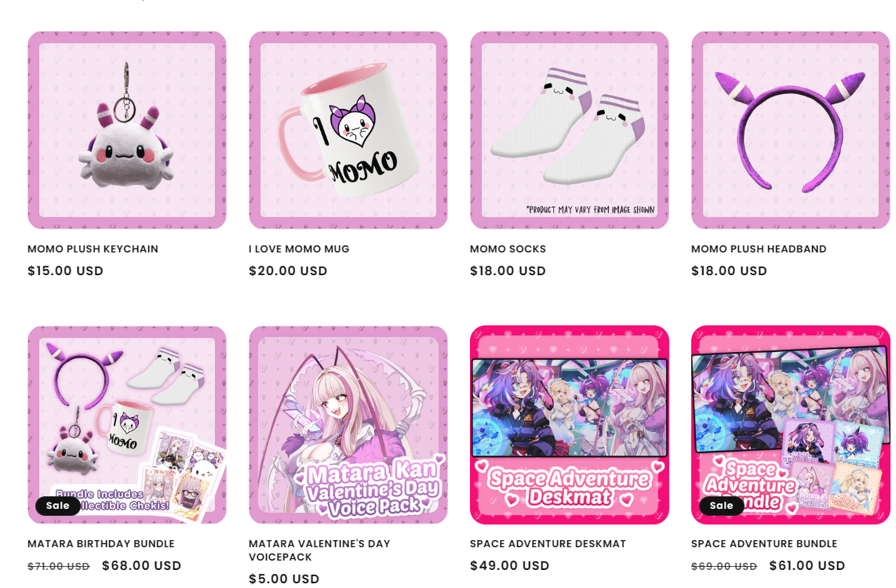Viewport: 896px width, 588px height.
Task: Follow the SPACE ADVENTURE BUNDLE title link
Action: 764,543
